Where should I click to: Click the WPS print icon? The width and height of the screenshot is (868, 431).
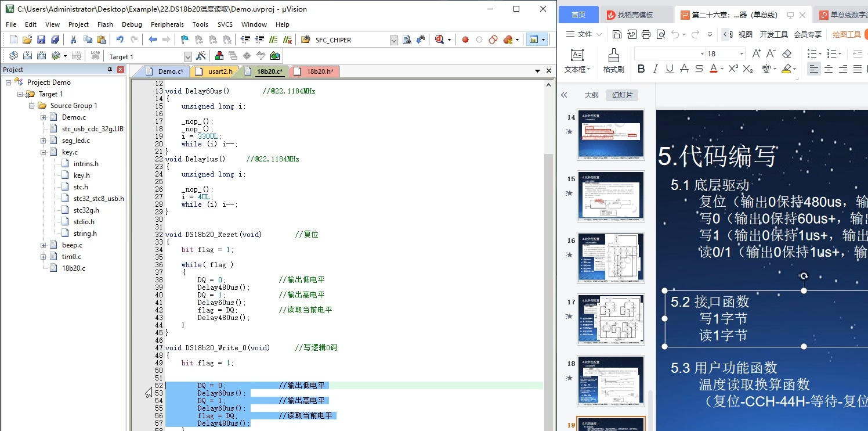coord(646,34)
